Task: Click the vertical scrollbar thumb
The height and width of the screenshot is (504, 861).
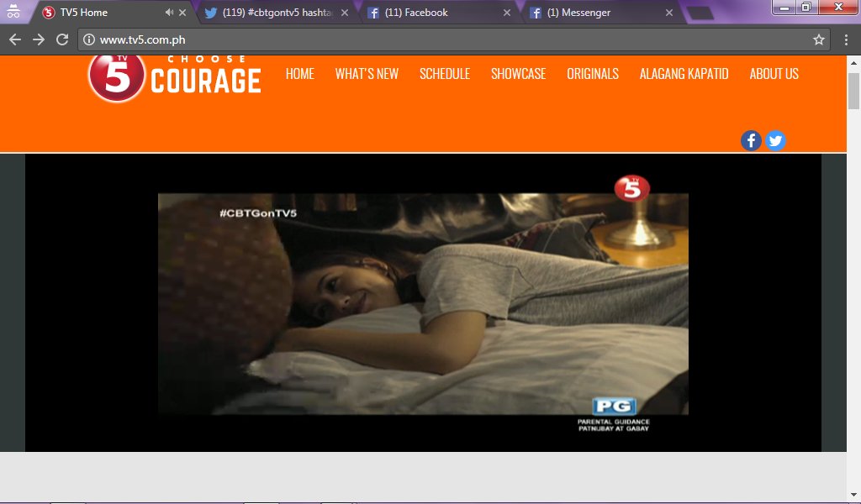Action: (853, 91)
